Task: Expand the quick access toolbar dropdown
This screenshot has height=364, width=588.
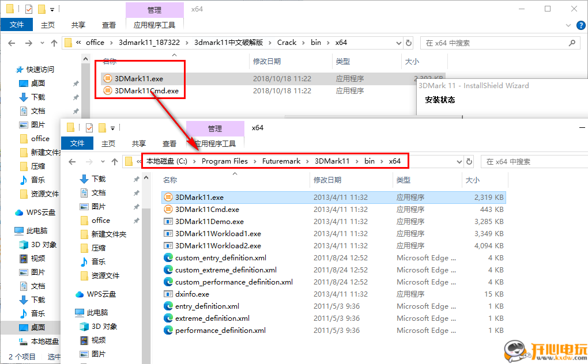Action: coord(113,127)
